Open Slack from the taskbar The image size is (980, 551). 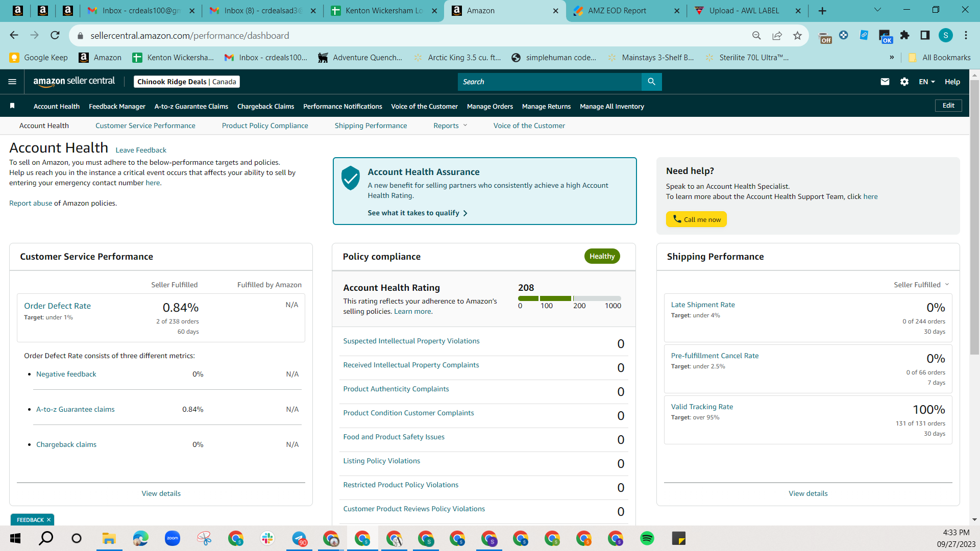coord(267,538)
